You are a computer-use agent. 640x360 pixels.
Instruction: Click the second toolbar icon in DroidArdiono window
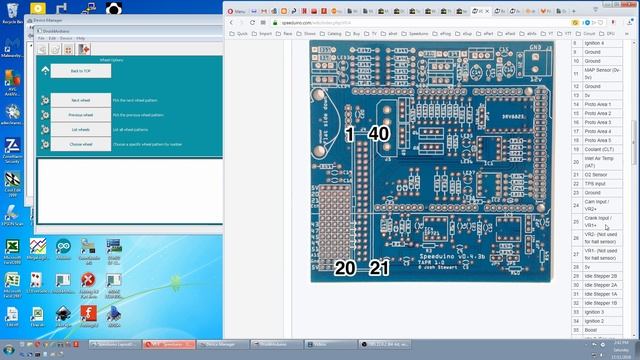coord(56,49)
